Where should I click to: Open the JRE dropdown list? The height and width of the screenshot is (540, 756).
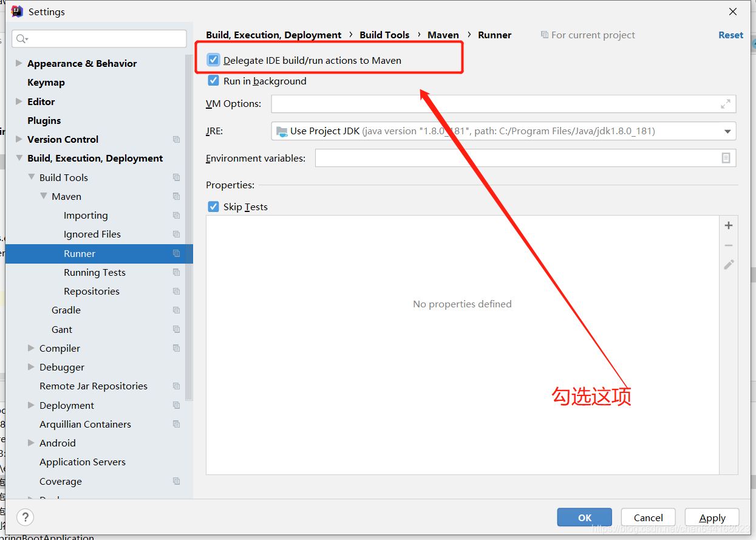click(727, 131)
